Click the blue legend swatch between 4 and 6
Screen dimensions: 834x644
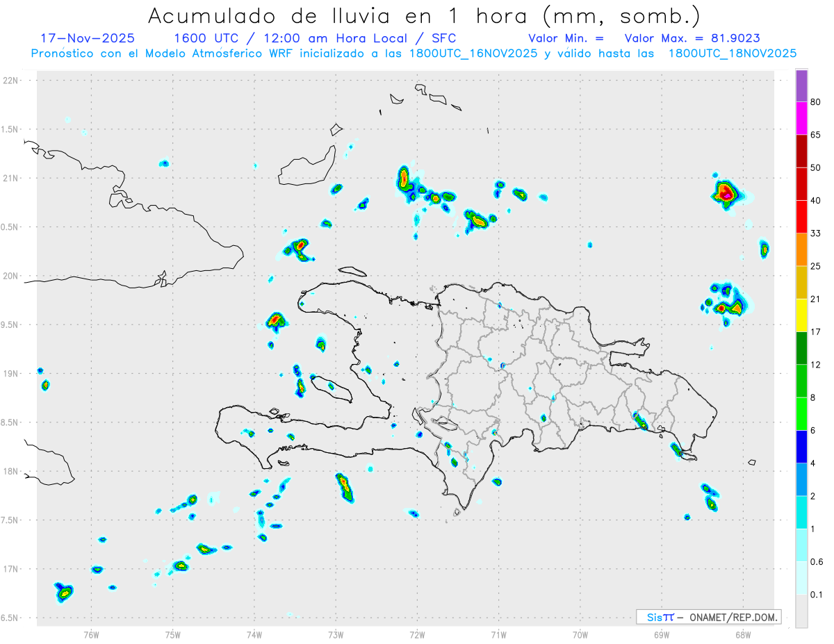point(801,447)
